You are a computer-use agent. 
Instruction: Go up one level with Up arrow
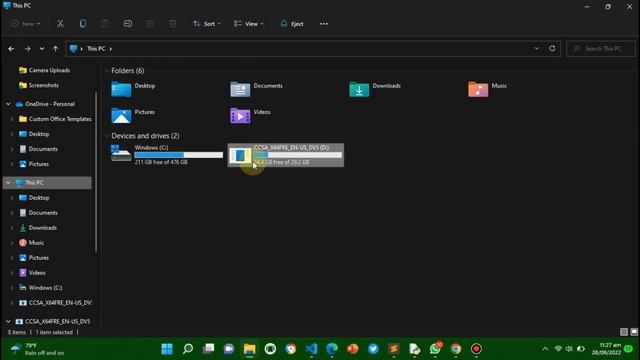click(x=56, y=49)
